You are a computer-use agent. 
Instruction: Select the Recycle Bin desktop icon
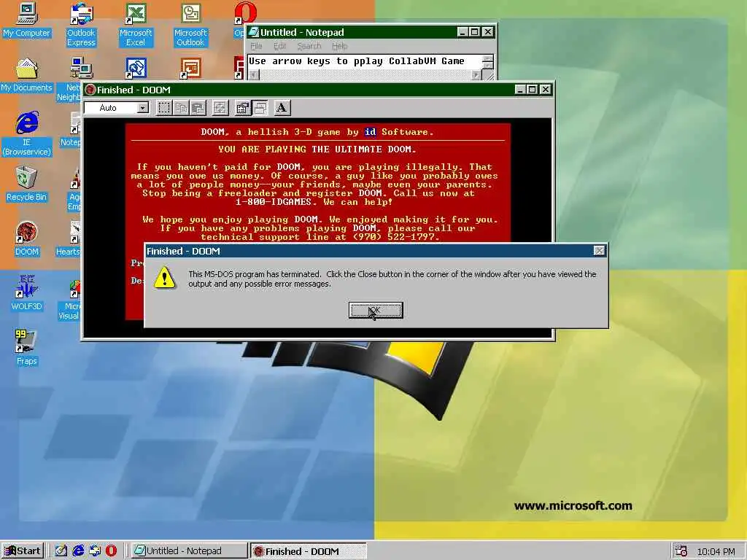click(27, 184)
